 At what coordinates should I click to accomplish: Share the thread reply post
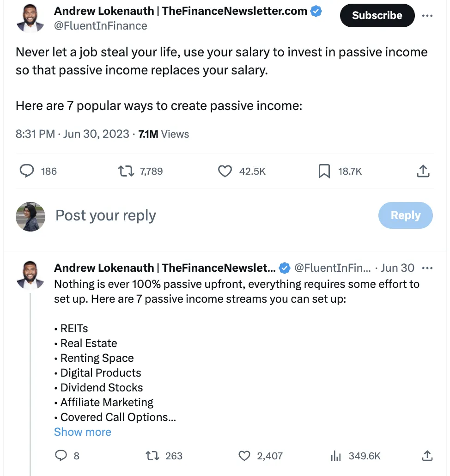(x=428, y=456)
